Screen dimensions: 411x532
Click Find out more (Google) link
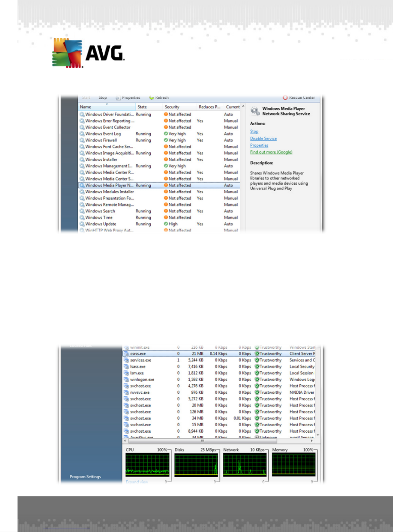271,152
